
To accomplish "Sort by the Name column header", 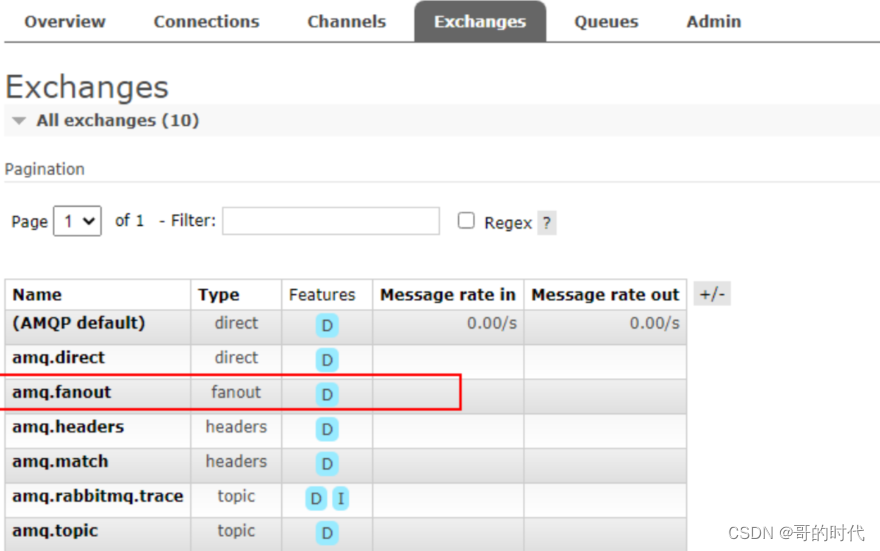I will coord(37,295).
